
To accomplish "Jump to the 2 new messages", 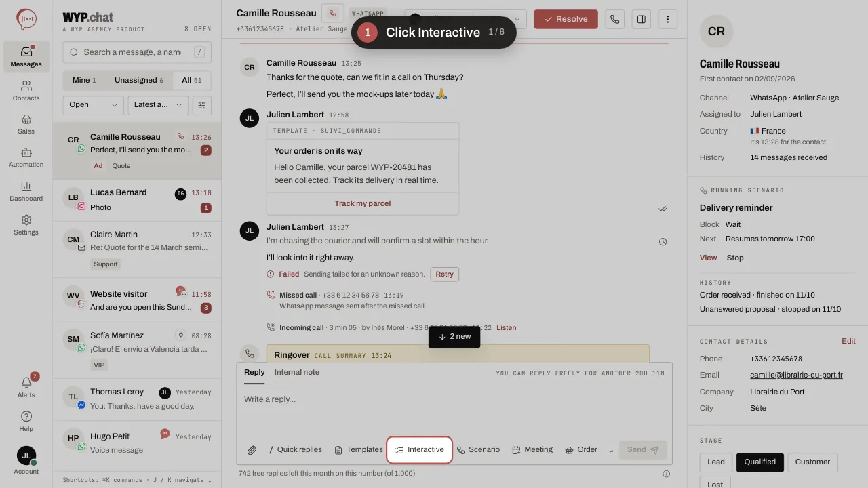I will point(454,337).
